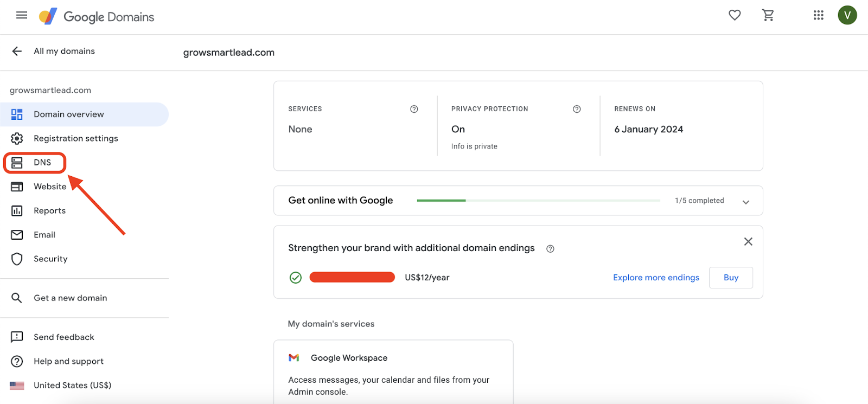Screen dimensions: 868x404
Task: Select the green checkmark for the suggested domain
Action: [296, 278]
